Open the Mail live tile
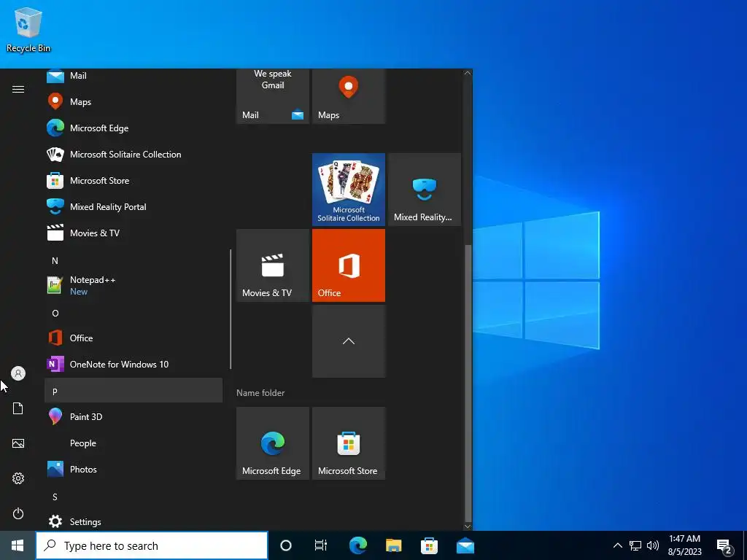747x560 pixels. point(273,96)
